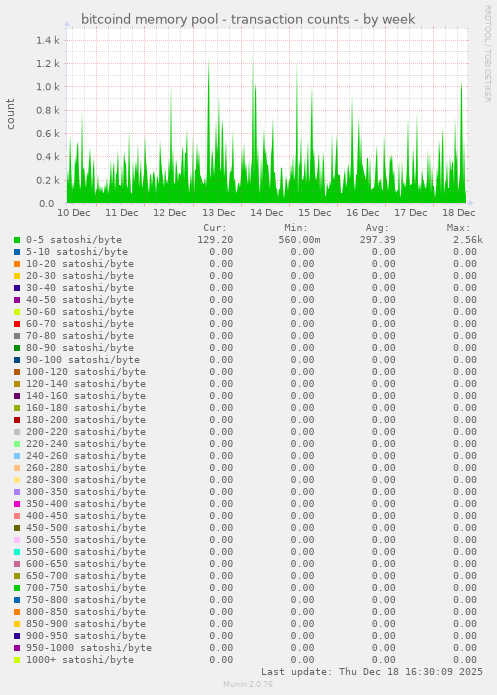Click the gray swatch for 70-80 satoshi/byte
This screenshot has width=497, height=695.
(17, 336)
